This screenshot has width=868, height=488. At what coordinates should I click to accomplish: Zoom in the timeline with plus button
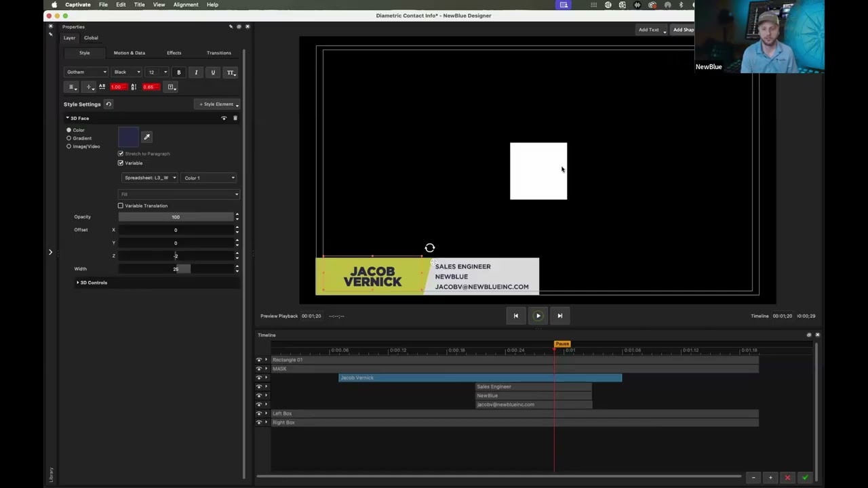point(770,478)
